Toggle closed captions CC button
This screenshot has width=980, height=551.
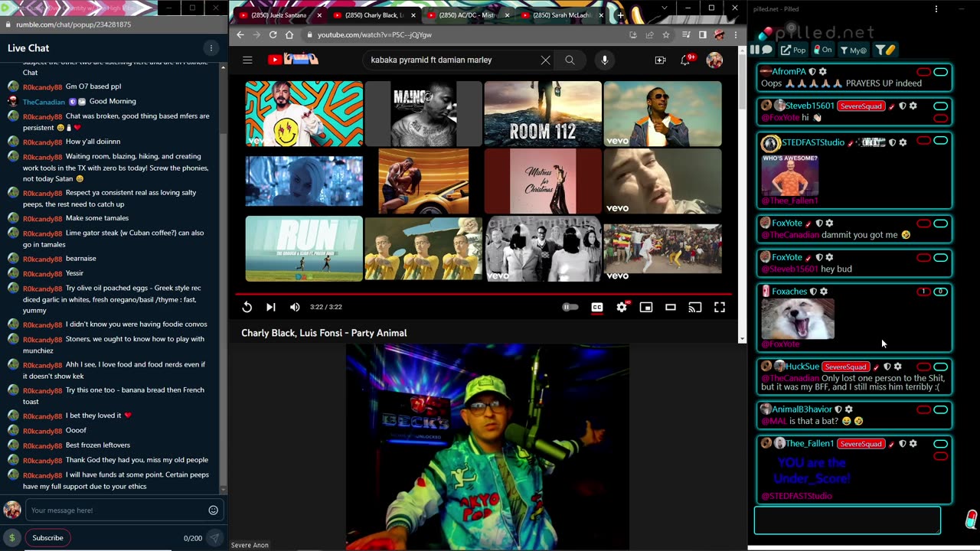(597, 307)
